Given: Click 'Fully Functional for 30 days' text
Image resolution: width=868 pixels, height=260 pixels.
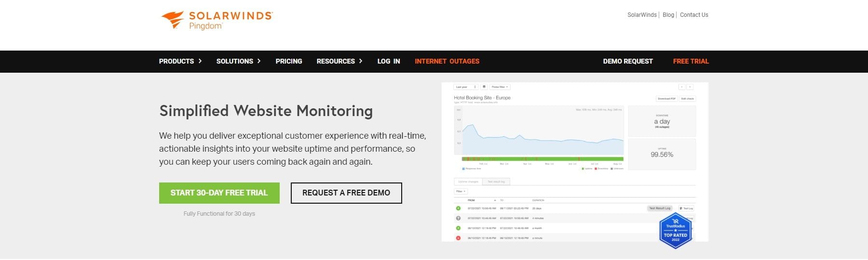Looking at the screenshot, I should point(219,214).
